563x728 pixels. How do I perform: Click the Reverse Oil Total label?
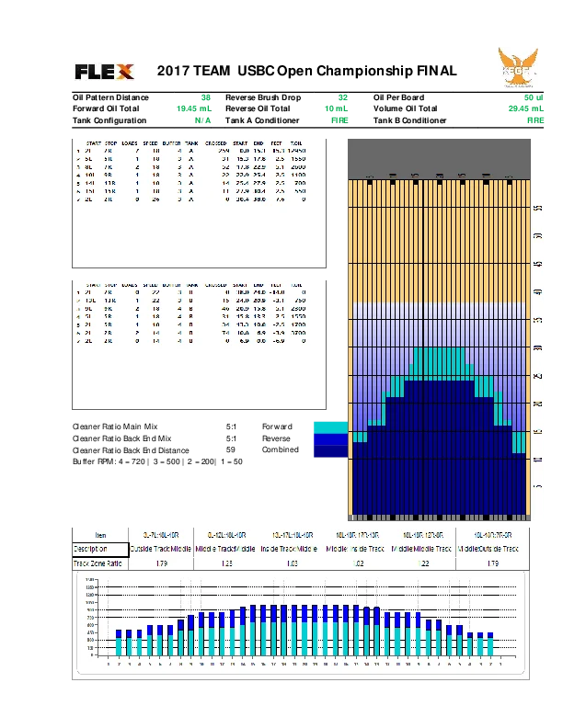coord(258,108)
